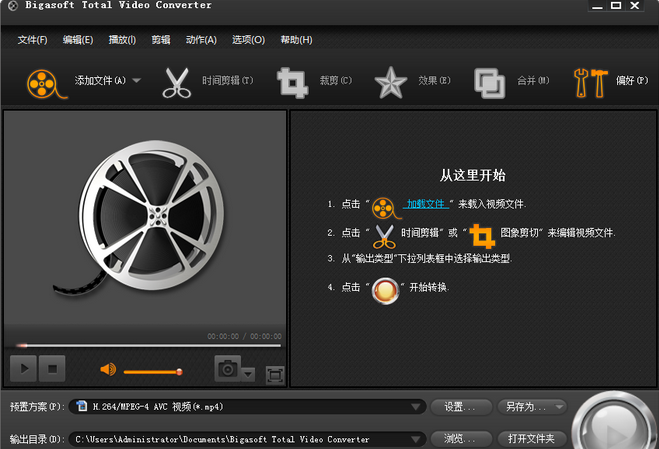The height and width of the screenshot is (449, 659).
Task: Click the 偏好(P) toolbar label
Action: coord(632,80)
